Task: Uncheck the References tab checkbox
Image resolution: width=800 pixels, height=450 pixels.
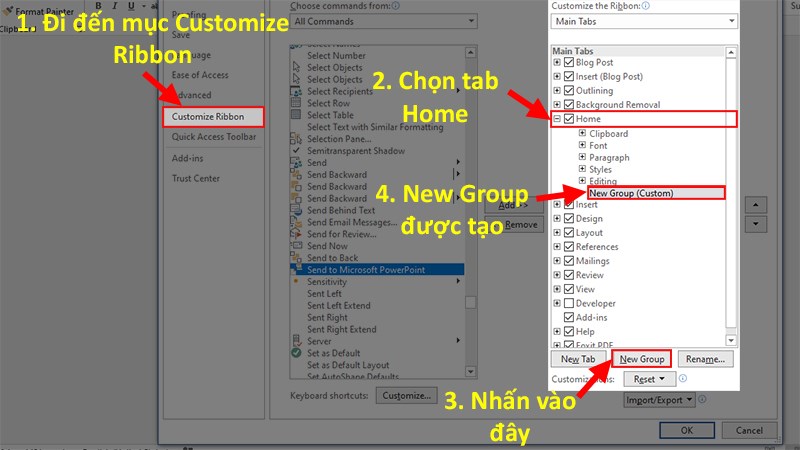Action: pos(569,246)
